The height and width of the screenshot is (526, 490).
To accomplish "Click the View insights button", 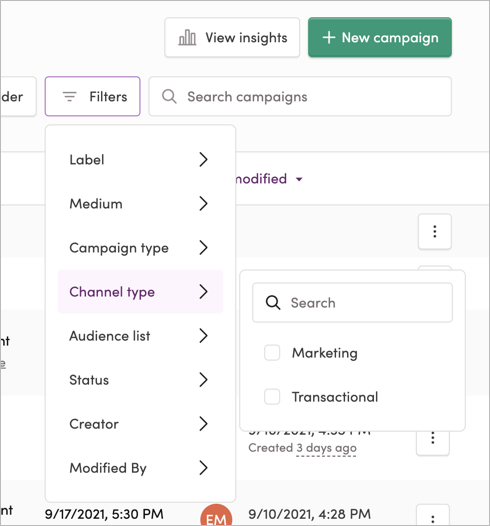I will (232, 38).
